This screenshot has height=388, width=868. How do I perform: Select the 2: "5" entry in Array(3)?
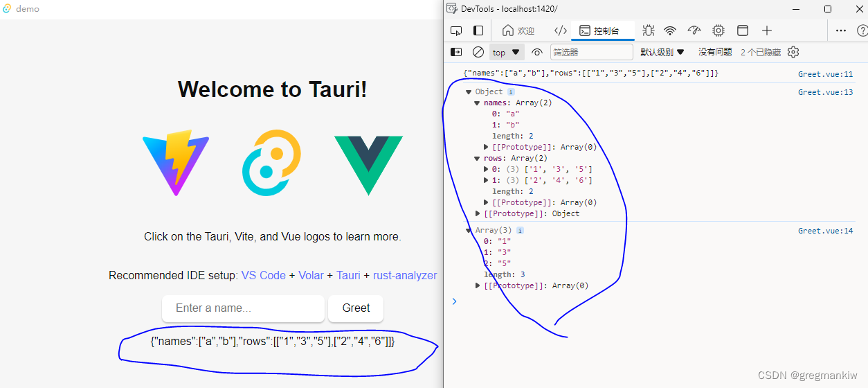coord(497,263)
